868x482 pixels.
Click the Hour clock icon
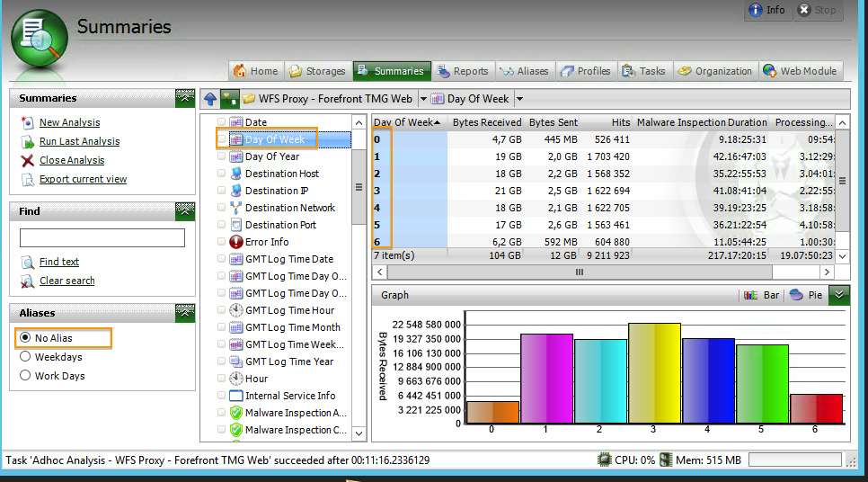tap(236, 379)
